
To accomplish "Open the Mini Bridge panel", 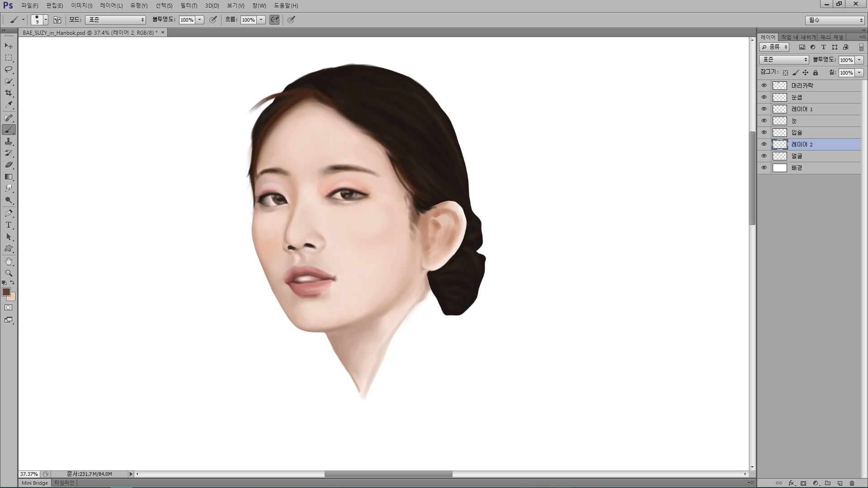I will pyautogui.click(x=35, y=483).
